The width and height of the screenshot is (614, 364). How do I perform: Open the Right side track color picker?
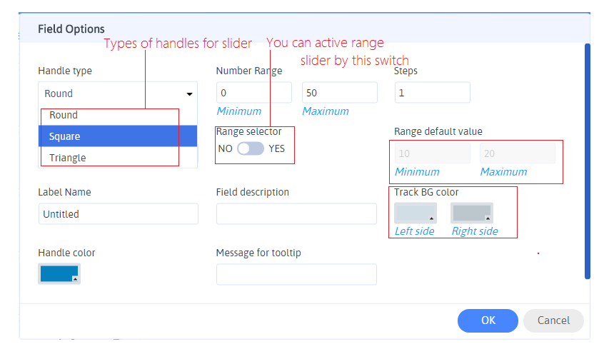coord(472,213)
